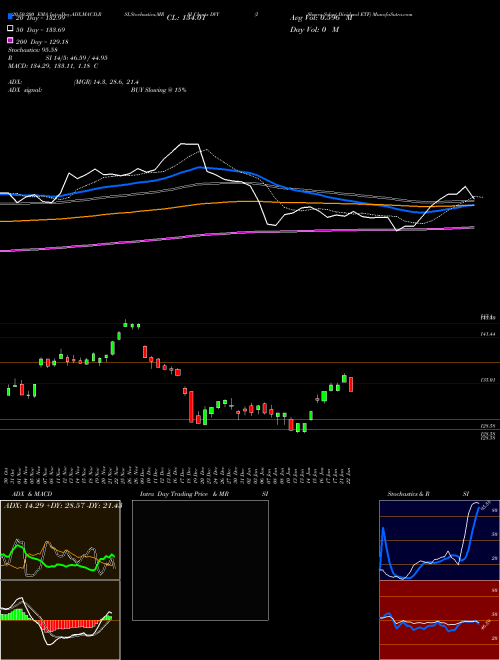Open the blue Stochastics chart panel

pyautogui.click(x=439, y=540)
